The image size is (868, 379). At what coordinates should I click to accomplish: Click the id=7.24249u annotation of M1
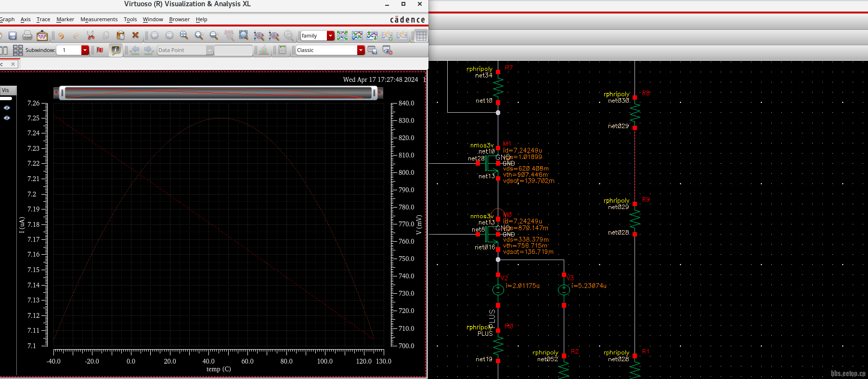[522, 150]
